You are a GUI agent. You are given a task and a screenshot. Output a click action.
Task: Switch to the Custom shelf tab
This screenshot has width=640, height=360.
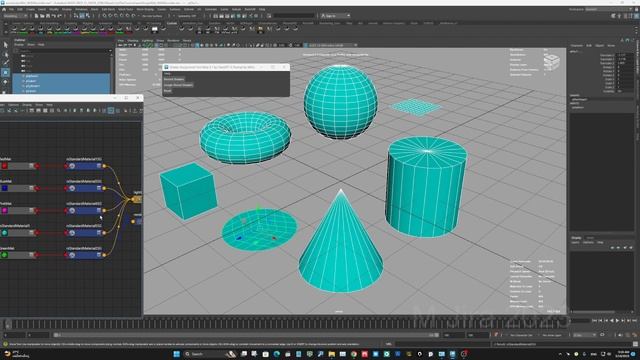(172, 23)
